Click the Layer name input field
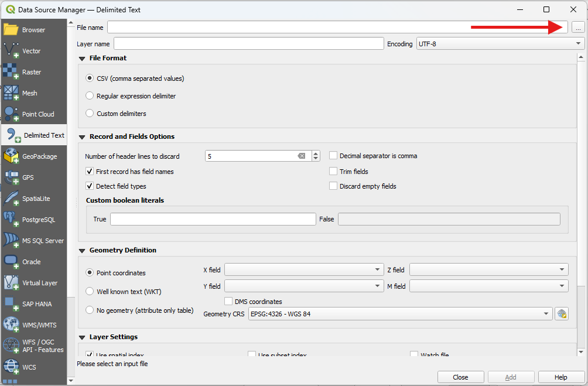The width and height of the screenshot is (588, 386). pyautogui.click(x=249, y=43)
